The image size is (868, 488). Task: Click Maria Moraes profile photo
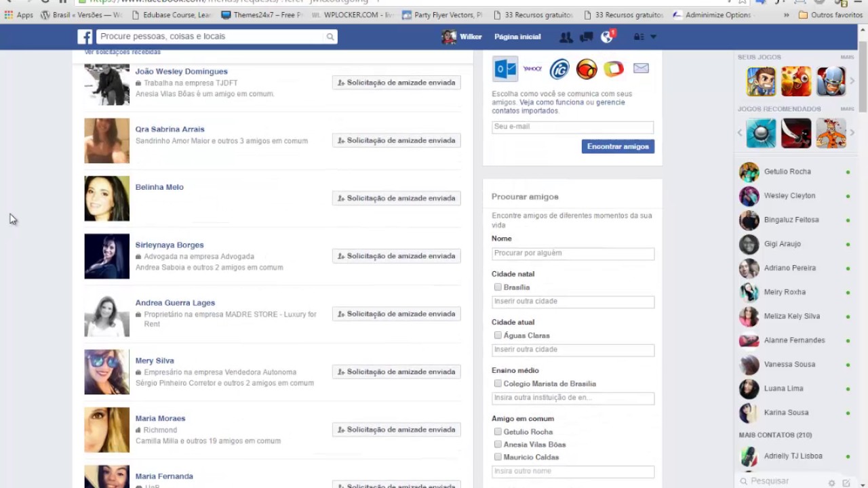(x=106, y=430)
